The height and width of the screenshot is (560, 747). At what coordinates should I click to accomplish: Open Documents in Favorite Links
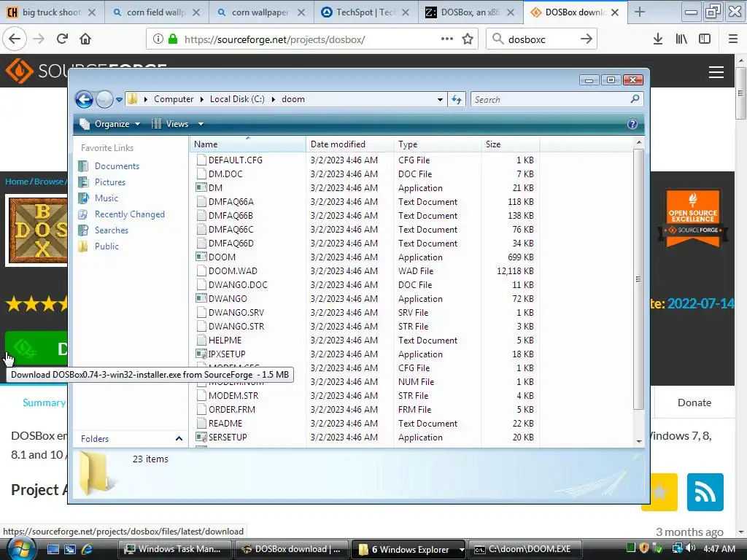click(x=117, y=166)
